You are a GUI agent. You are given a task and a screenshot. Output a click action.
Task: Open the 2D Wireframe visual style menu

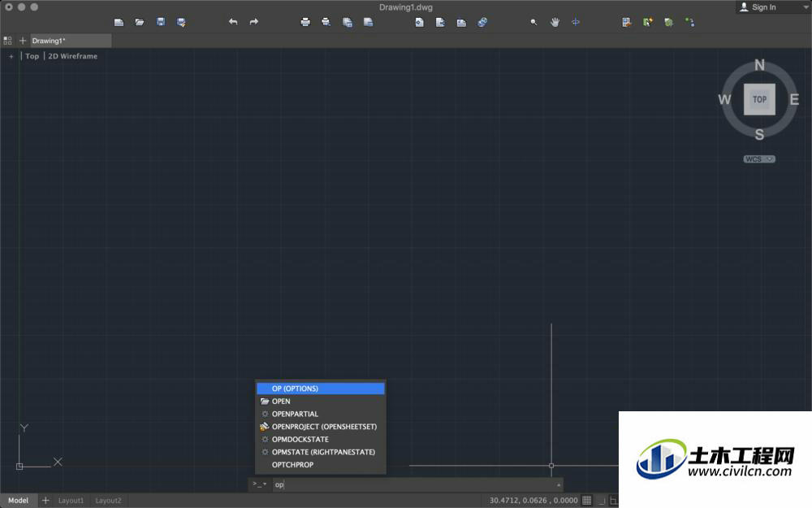pos(72,56)
